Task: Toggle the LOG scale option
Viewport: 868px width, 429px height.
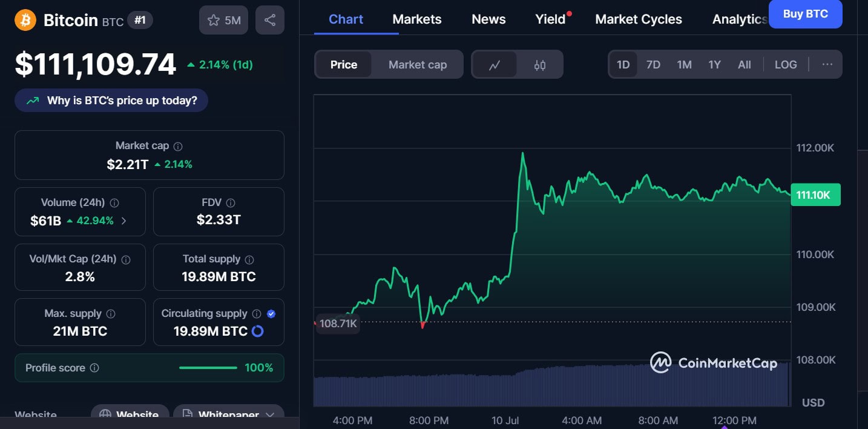Action: (x=786, y=64)
